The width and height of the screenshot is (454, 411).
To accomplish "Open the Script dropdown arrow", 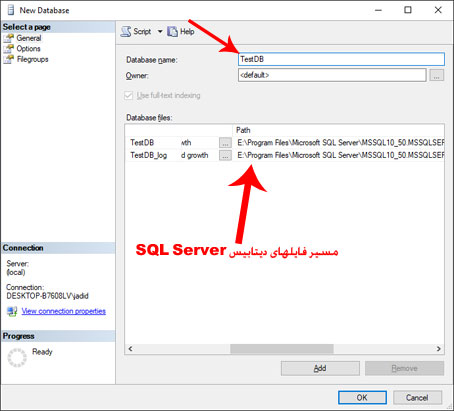I will pos(160,32).
